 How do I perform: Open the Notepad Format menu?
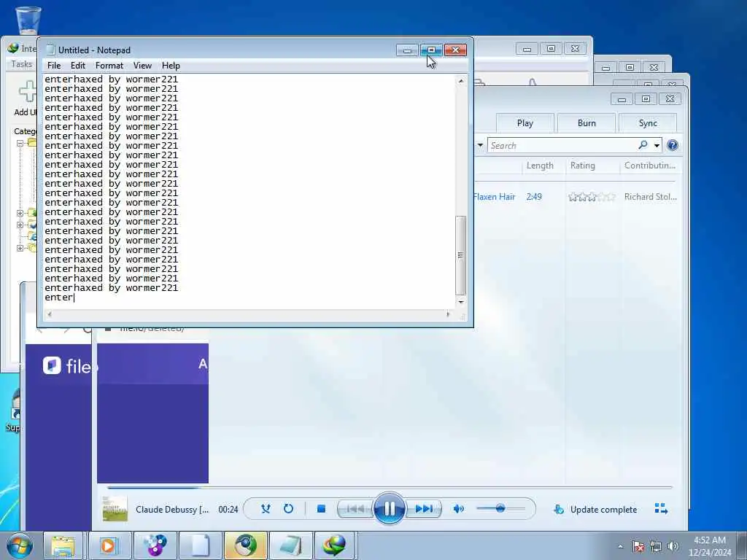pos(109,66)
